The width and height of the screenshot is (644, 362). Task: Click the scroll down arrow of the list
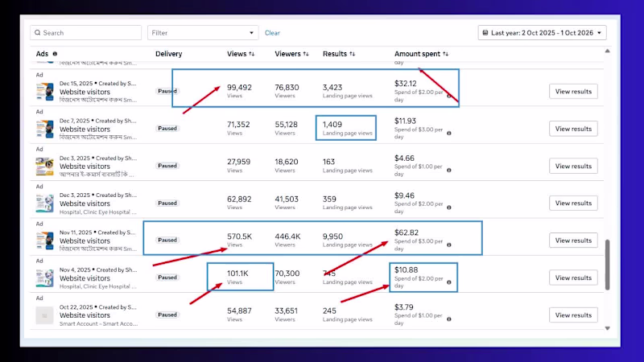point(608,328)
